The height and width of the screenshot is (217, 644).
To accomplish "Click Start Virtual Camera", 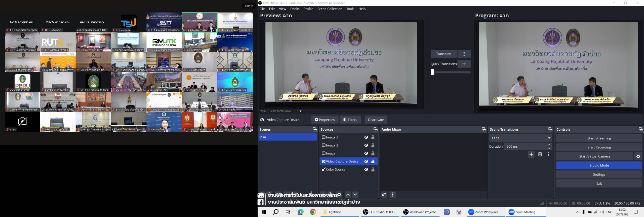I will (594, 156).
